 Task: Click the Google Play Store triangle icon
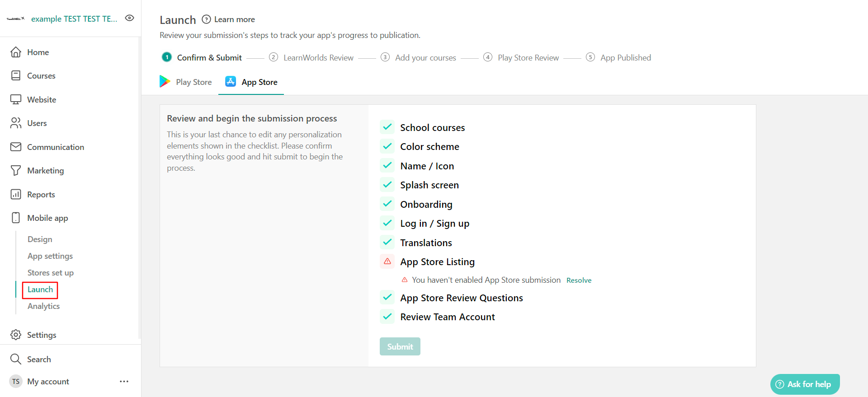tap(165, 81)
